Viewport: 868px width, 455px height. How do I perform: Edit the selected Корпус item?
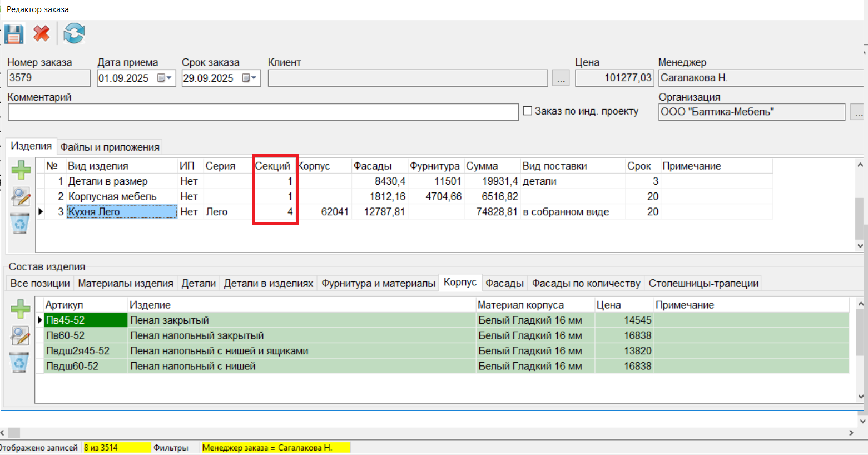tap(21, 335)
